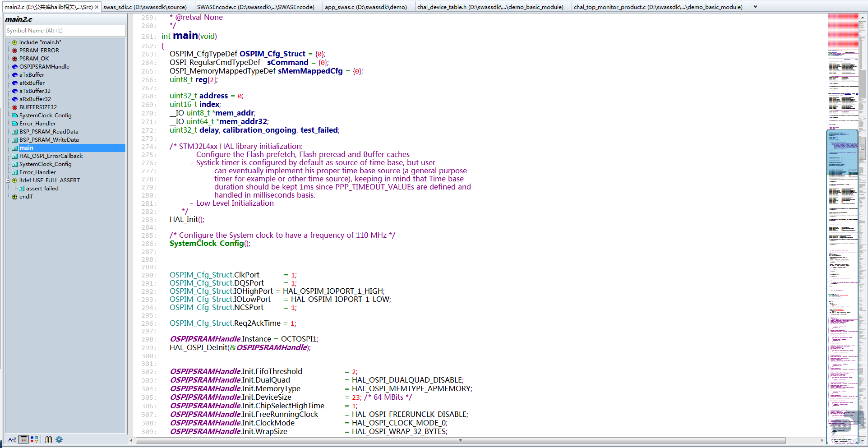The width and height of the screenshot is (868, 448).
Task: Click the open book icon in symbol panel
Action: [48, 439]
